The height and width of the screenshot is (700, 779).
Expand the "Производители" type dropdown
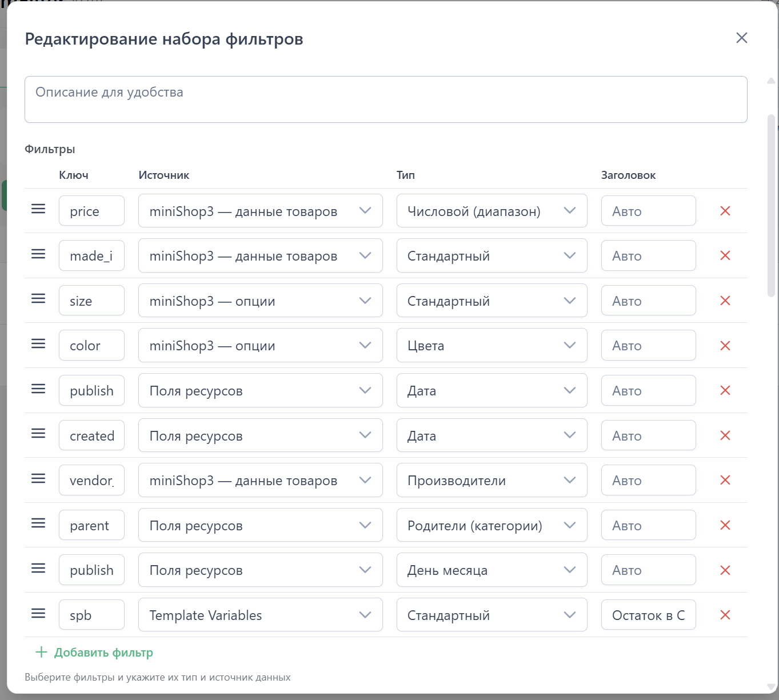coord(492,481)
